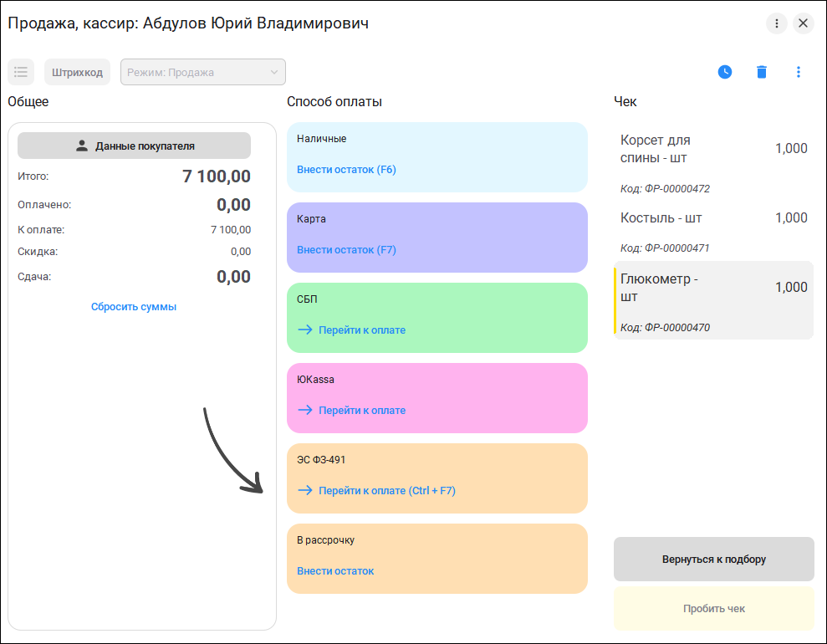Click Внести остаток (F7) for card
827x644 pixels.
pos(346,249)
